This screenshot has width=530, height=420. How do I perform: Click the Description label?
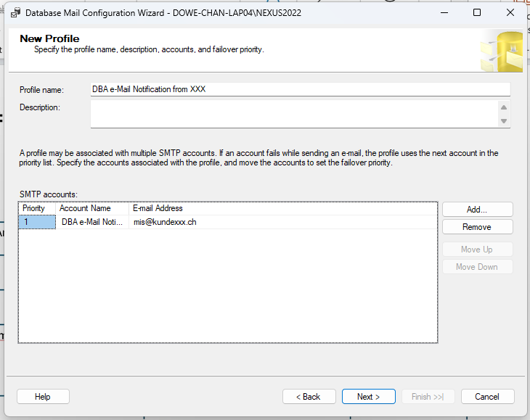tap(40, 107)
